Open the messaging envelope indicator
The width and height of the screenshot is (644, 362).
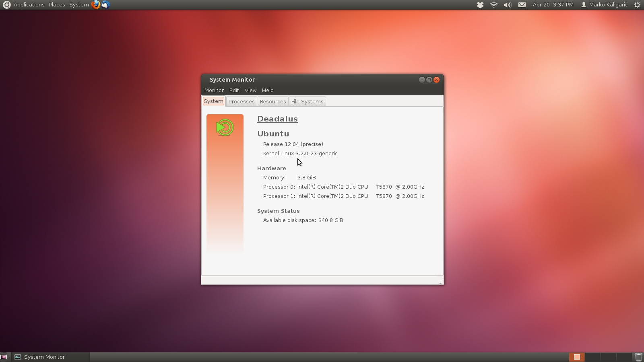point(522,5)
